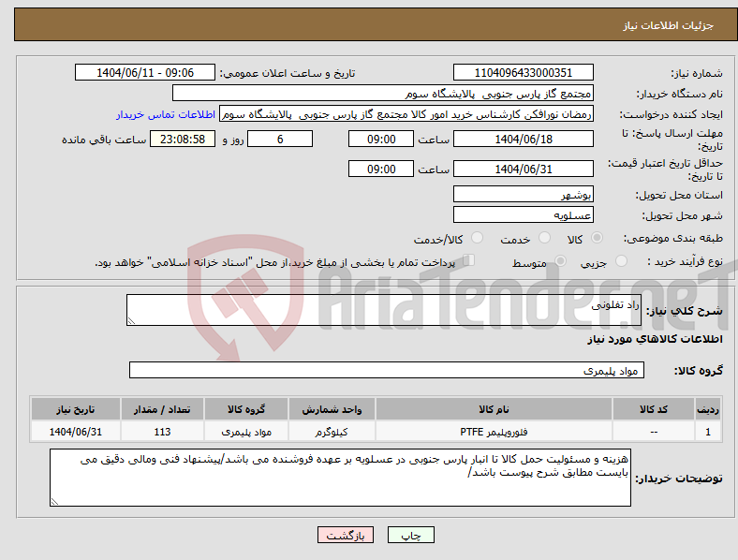This screenshot has width=738, height=560.
Task: Click the table need-date cell 1404/06/31
Action: click(75, 432)
